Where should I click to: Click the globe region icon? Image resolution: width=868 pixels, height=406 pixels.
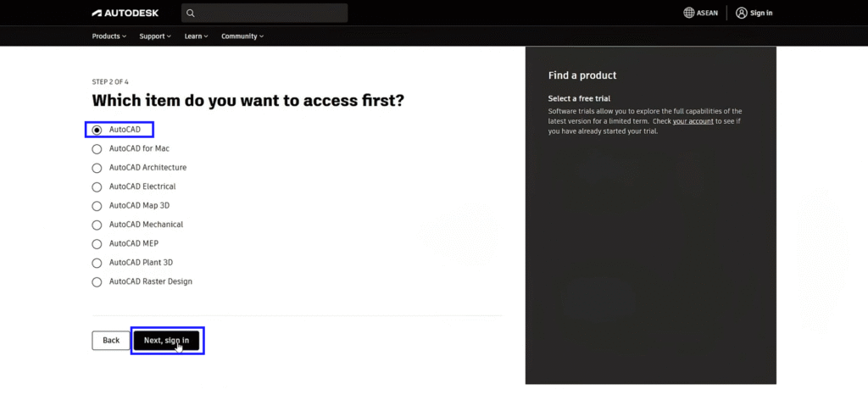[x=689, y=13]
